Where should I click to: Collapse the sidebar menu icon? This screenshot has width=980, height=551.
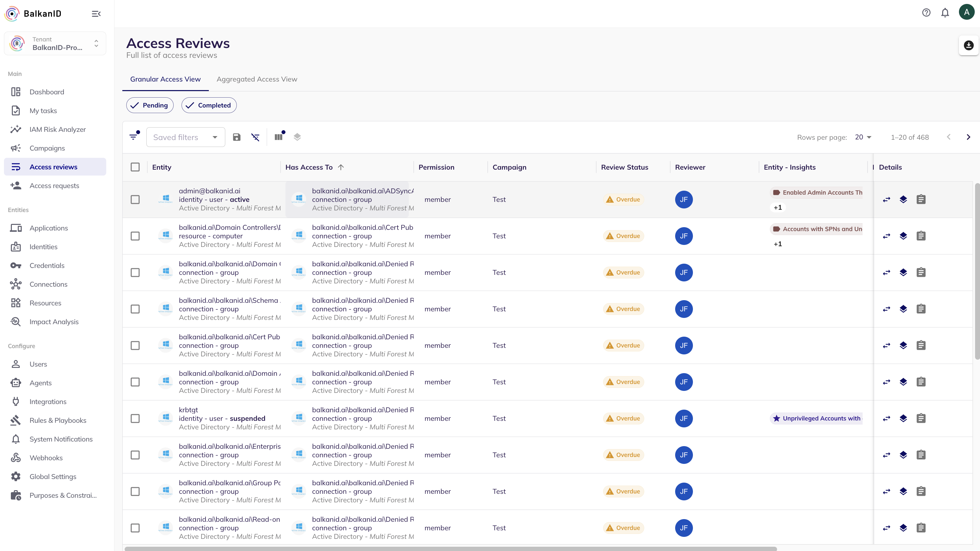click(96, 14)
